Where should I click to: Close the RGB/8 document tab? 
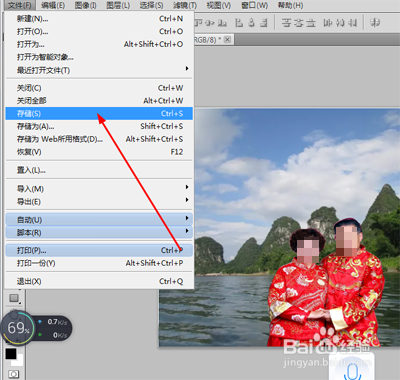227,40
